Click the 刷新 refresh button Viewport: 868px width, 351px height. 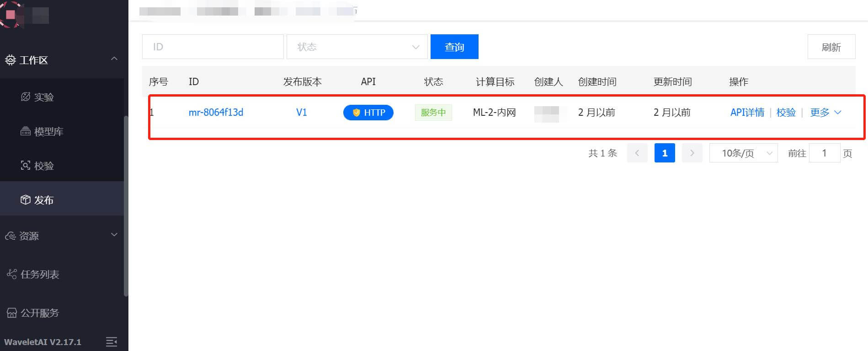pos(831,47)
